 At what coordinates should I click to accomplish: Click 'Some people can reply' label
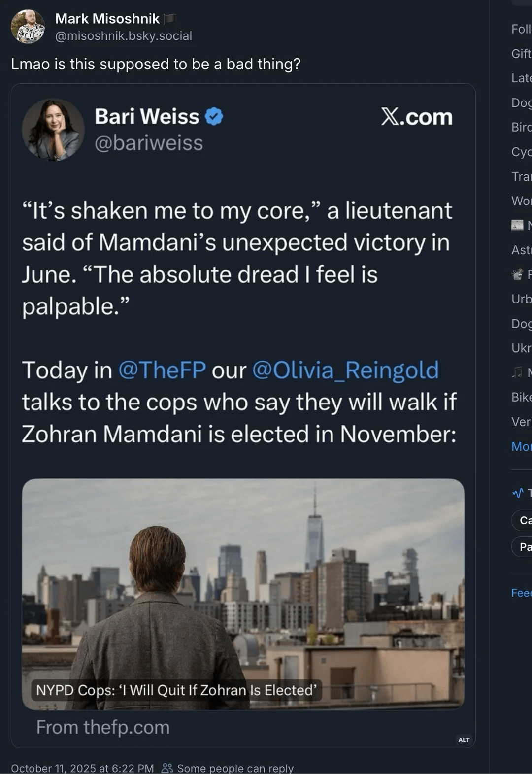(235, 768)
